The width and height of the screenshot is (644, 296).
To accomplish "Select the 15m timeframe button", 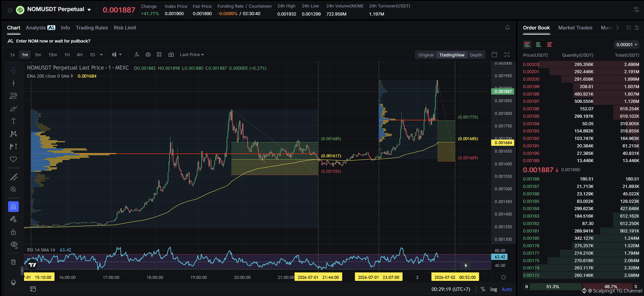I will pyautogui.click(x=52, y=55).
